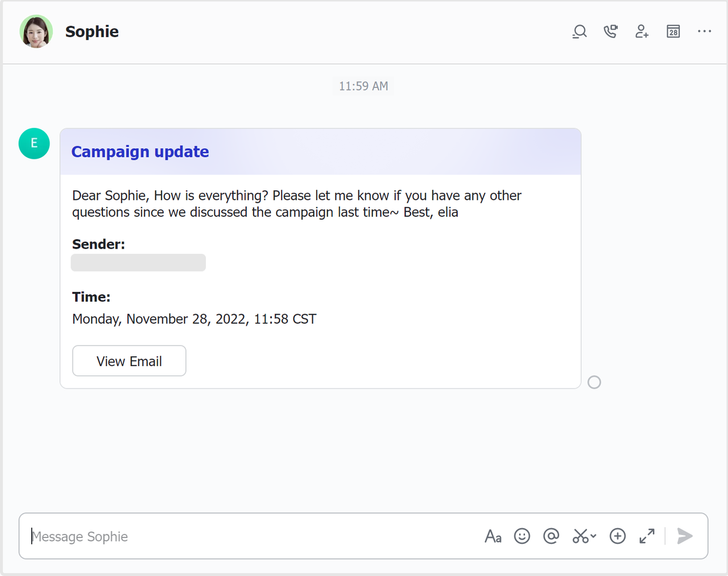Click the message read status circle
The height and width of the screenshot is (576, 728).
594,382
